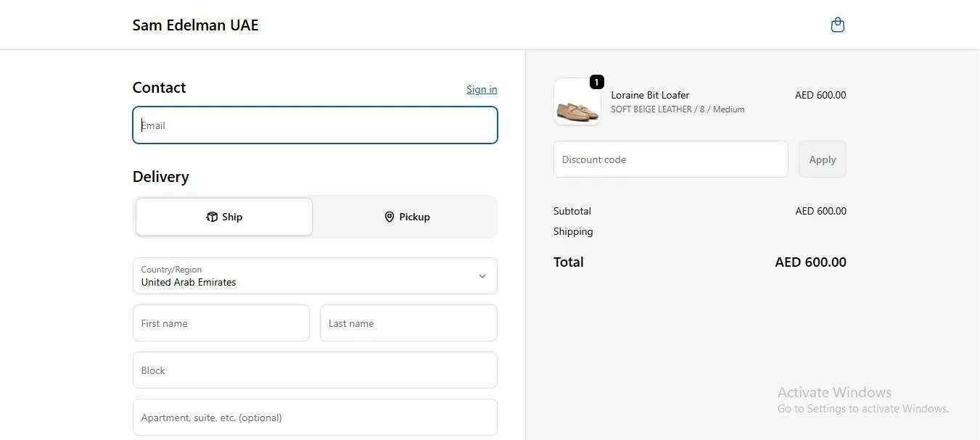Click the Delivery heading
Image resolution: width=980 pixels, height=440 pixels.
[x=160, y=177]
